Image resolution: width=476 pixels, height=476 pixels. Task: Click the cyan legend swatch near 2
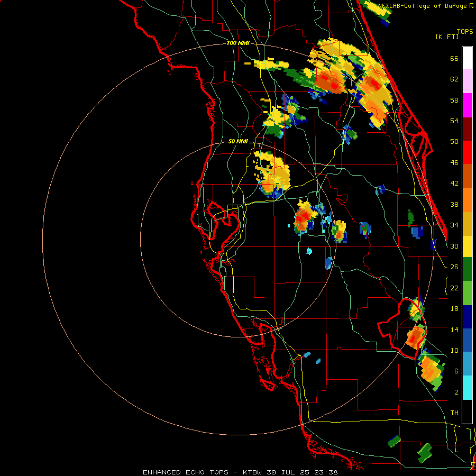pos(467,388)
